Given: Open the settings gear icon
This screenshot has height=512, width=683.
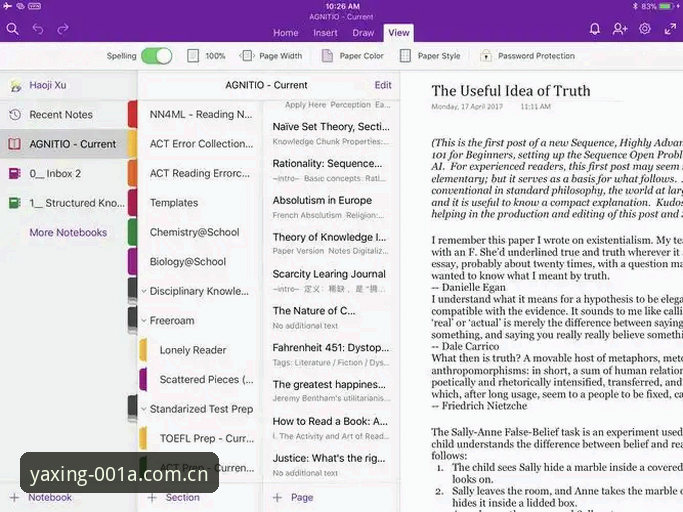Looking at the screenshot, I should [x=645, y=29].
